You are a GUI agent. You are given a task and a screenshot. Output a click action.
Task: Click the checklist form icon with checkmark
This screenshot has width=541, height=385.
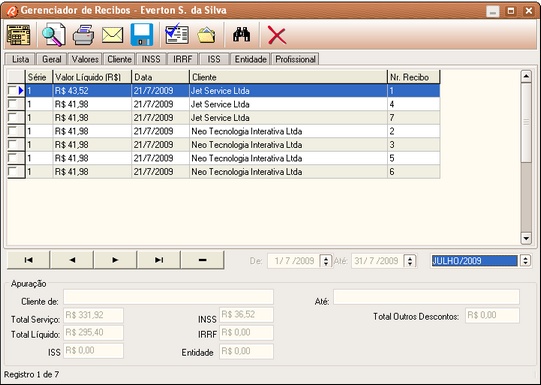(177, 34)
